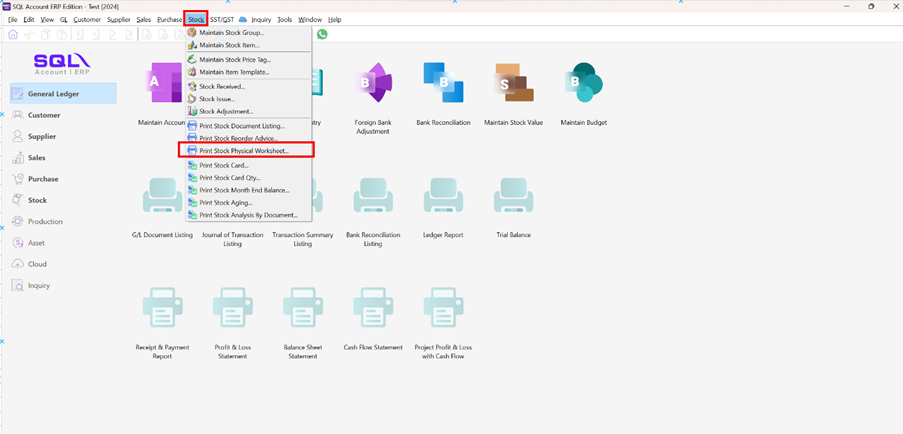Go to Production in the left sidebar

coord(45,221)
